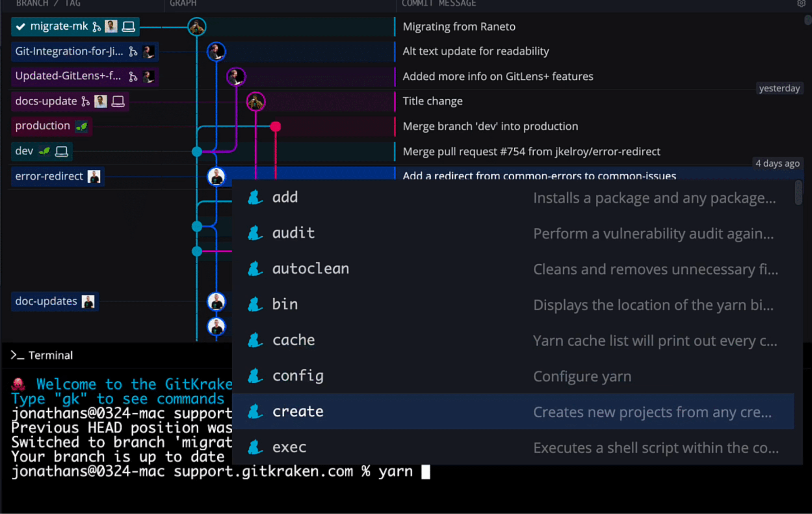Open the 'Alt text update for readability' commit
This screenshot has height=514, width=812.
click(x=476, y=51)
